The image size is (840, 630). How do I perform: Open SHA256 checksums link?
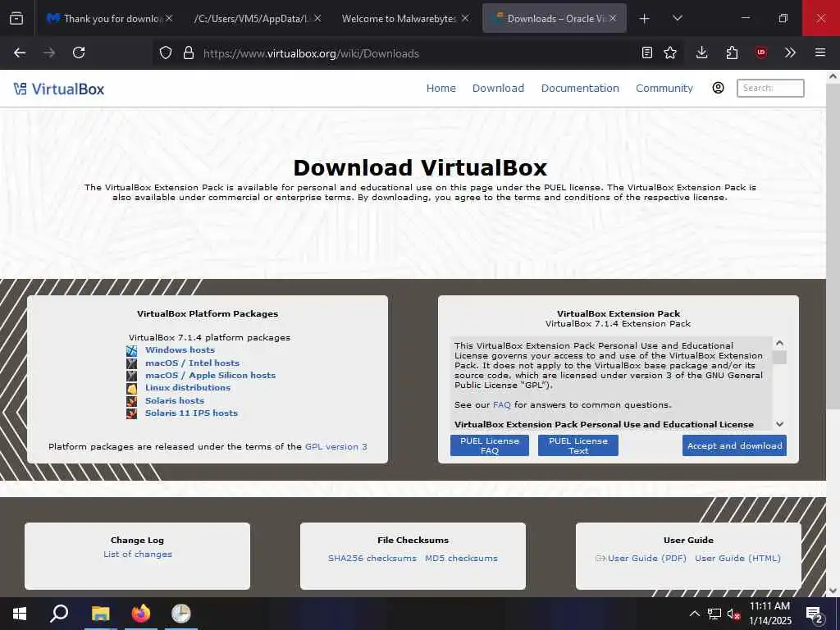[372, 558]
